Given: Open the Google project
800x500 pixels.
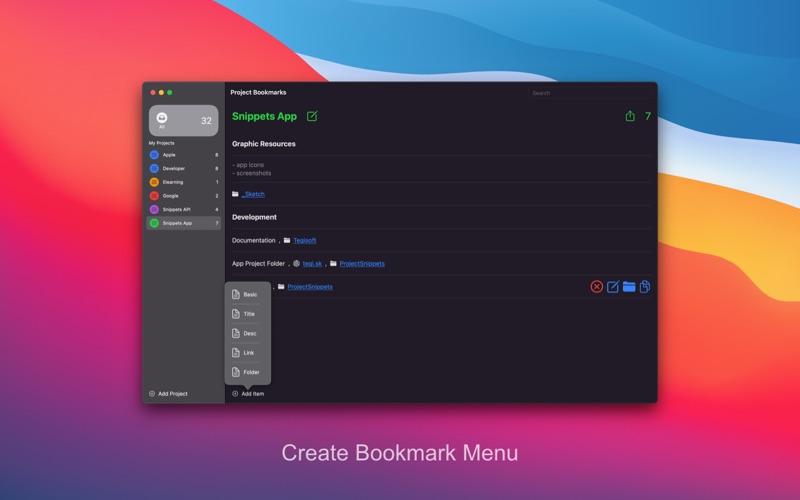Looking at the screenshot, I should click(x=184, y=196).
